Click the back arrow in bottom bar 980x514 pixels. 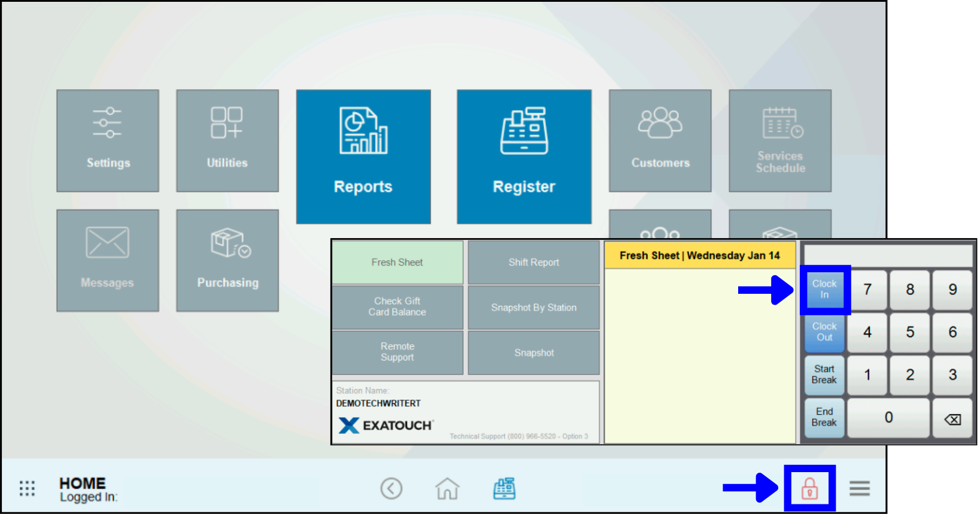click(392, 488)
